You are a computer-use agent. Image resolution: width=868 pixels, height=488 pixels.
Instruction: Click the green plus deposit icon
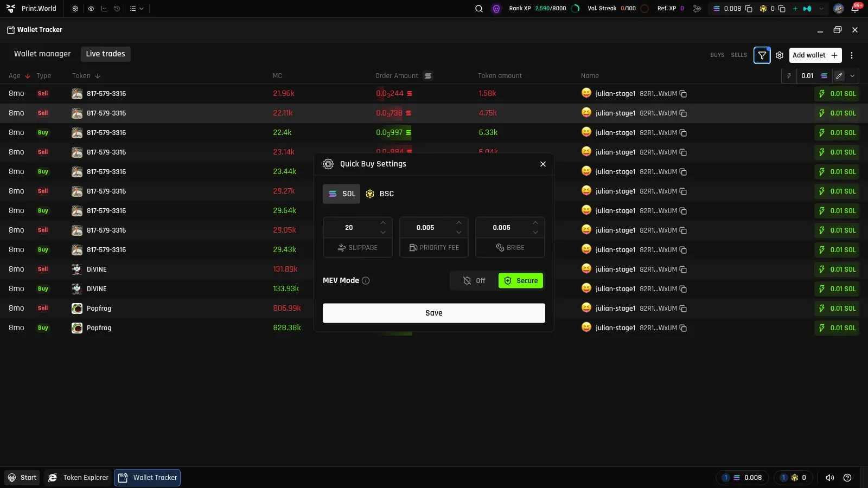pyautogui.click(x=795, y=9)
